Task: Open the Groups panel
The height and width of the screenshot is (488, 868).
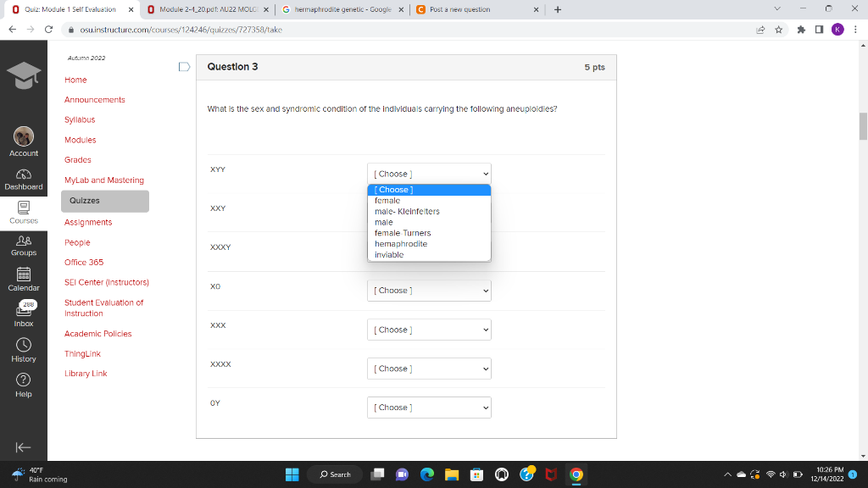Action: click(23, 245)
